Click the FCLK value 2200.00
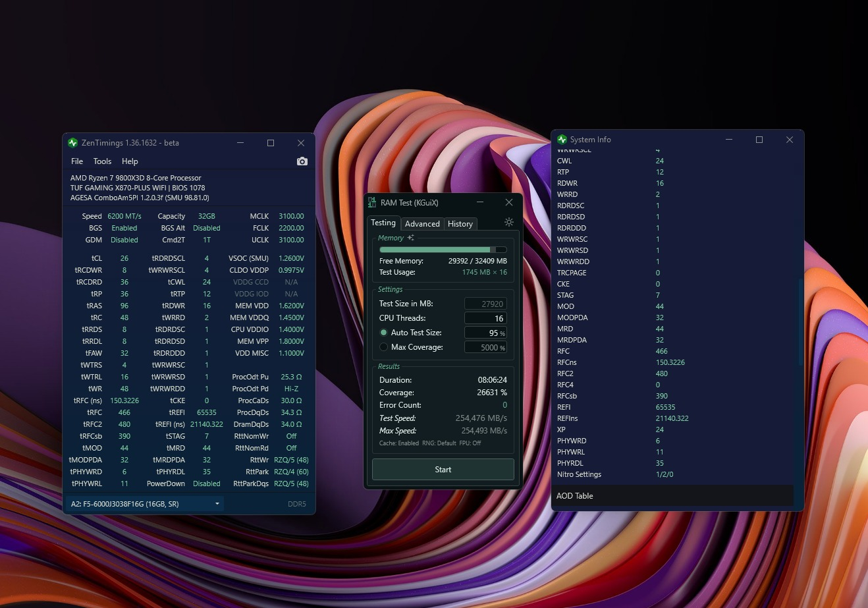 coord(291,228)
